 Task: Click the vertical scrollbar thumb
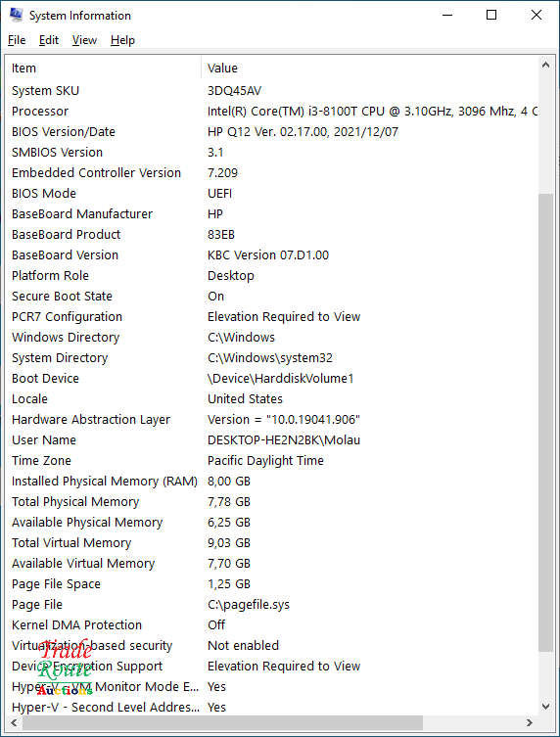pos(545,422)
